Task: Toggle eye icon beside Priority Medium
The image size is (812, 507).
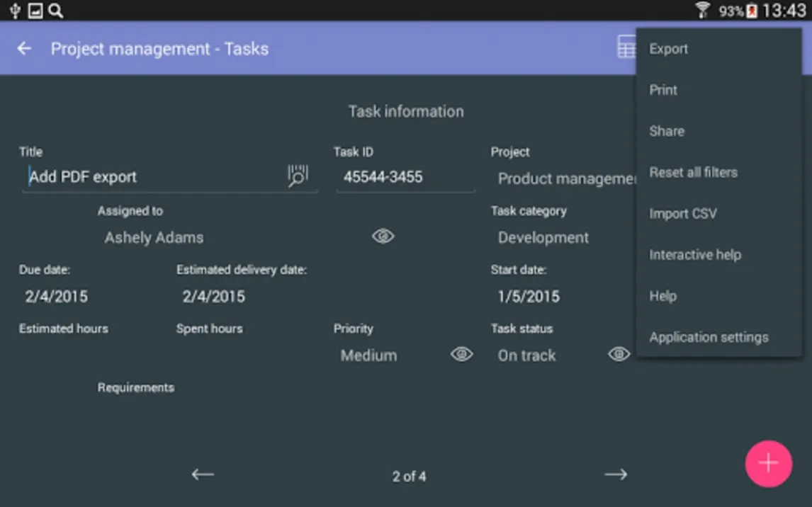Action: tap(461, 355)
